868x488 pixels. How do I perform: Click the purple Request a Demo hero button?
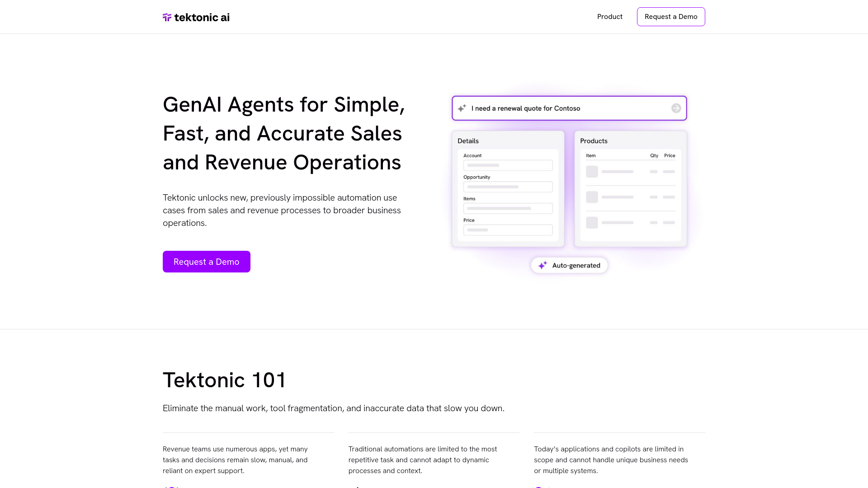[206, 261]
